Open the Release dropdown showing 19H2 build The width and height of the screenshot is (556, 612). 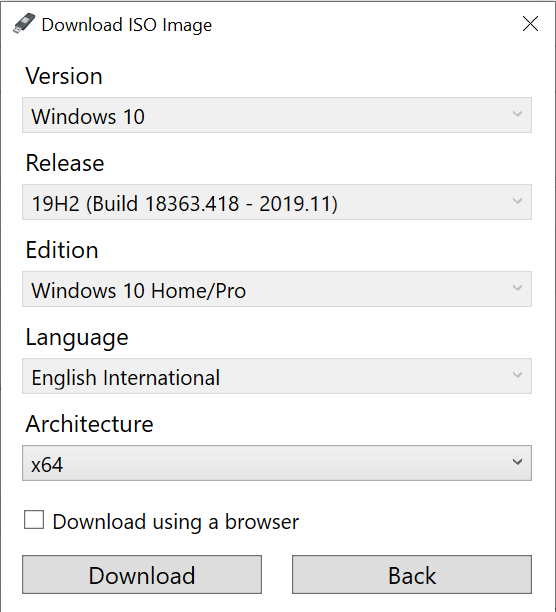[277, 202]
